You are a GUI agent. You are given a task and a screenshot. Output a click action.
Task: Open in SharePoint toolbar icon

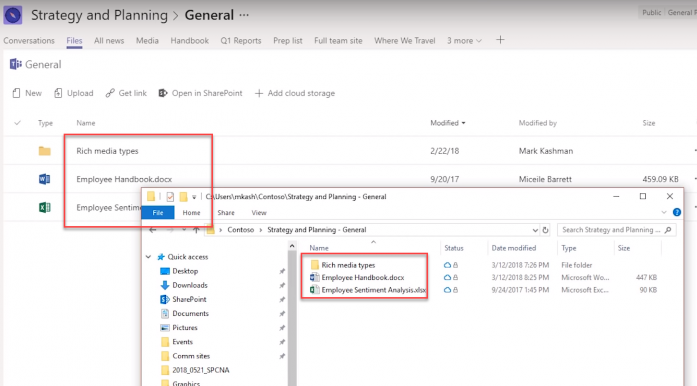(163, 93)
